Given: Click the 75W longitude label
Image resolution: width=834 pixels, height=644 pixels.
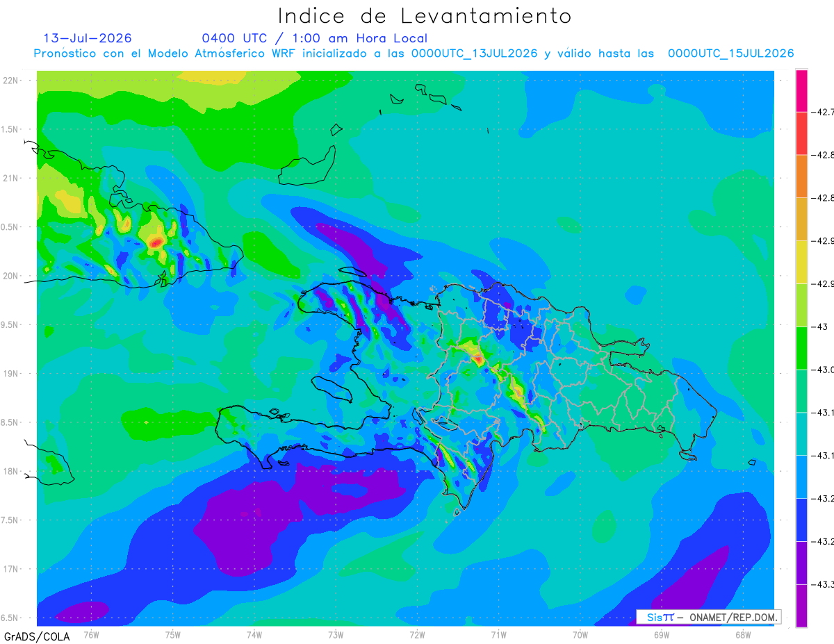Looking at the screenshot, I should [x=173, y=634].
